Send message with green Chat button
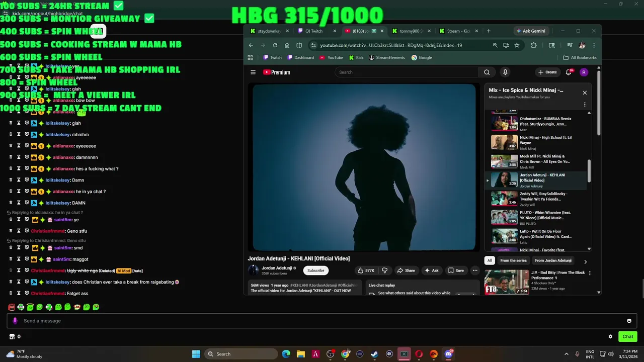 pyautogui.click(x=627, y=337)
